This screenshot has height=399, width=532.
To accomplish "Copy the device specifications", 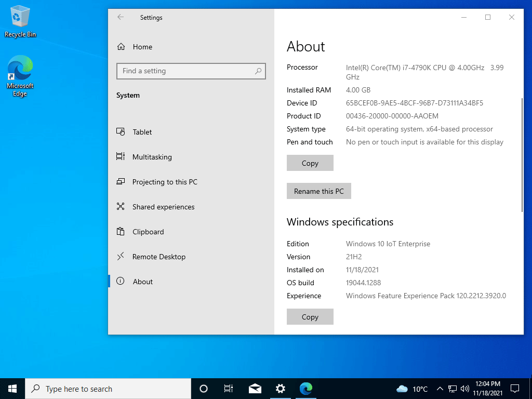I will click(x=310, y=163).
